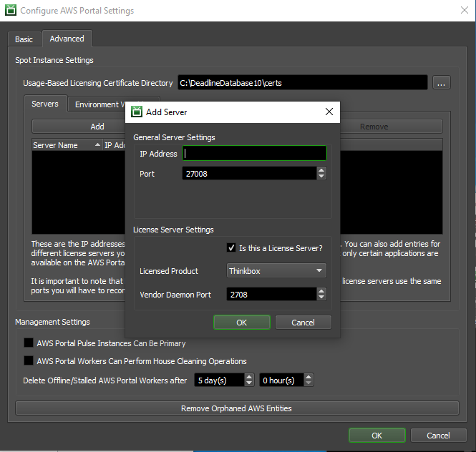476x452 pixels.
Task: Click the Port field showing 27008
Action: point(250,173)
